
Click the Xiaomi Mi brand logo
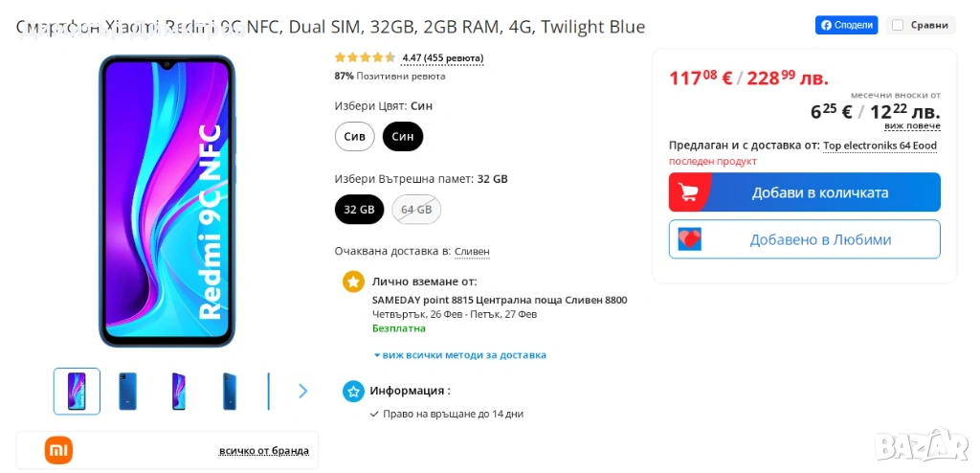[58, 450]
